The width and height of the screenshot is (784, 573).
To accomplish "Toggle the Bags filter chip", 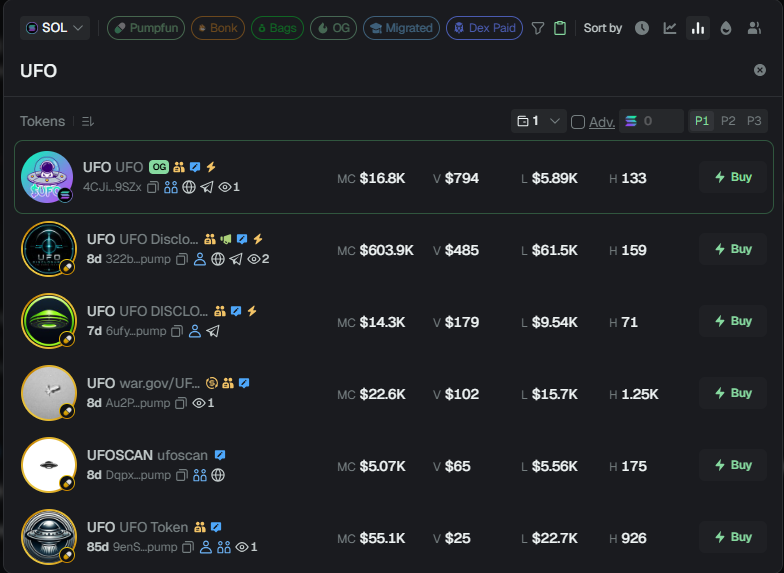I will [x=278, y=28].
